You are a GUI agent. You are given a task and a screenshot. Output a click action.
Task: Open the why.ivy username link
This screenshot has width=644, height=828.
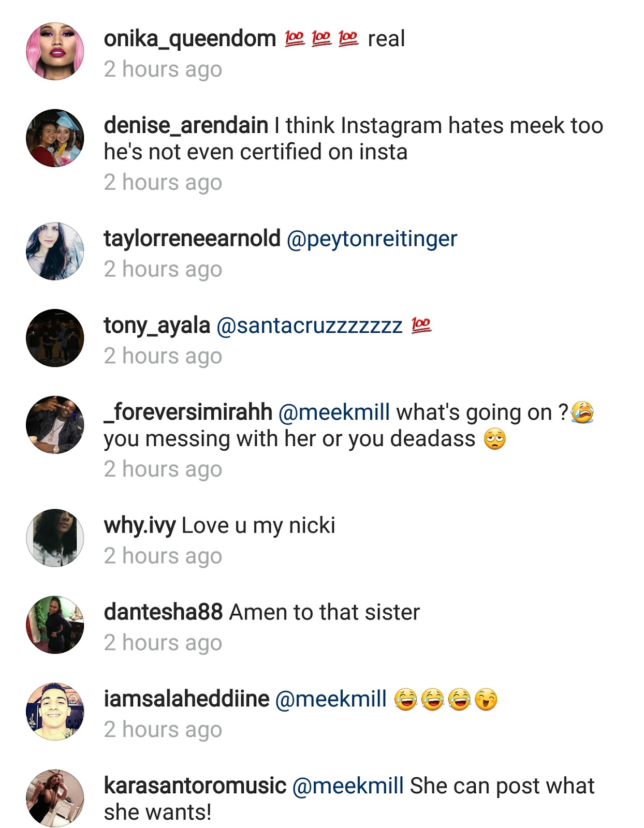(x=140, y=526)
